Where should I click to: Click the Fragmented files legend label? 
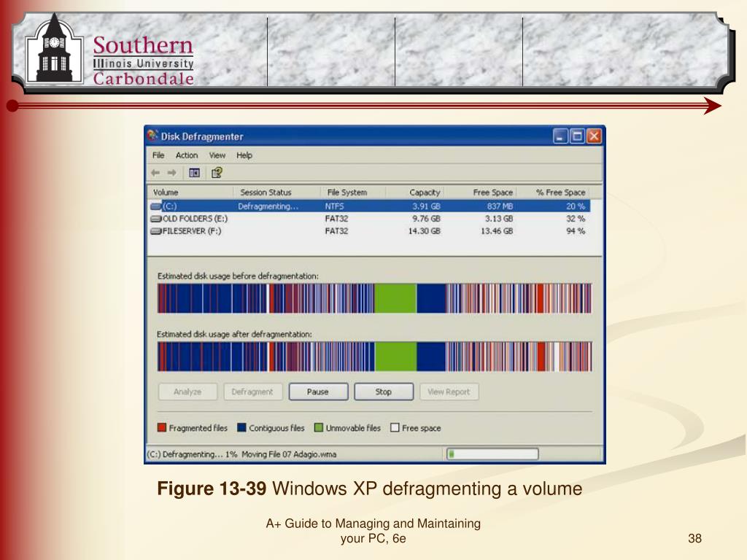(x=198, y=428)
